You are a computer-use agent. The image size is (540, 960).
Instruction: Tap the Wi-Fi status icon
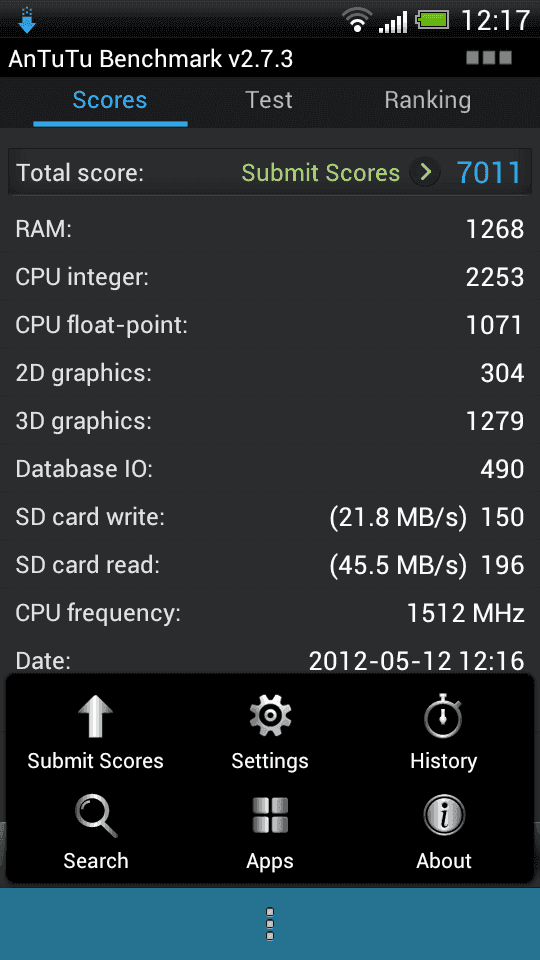click(x=357, y=20)
